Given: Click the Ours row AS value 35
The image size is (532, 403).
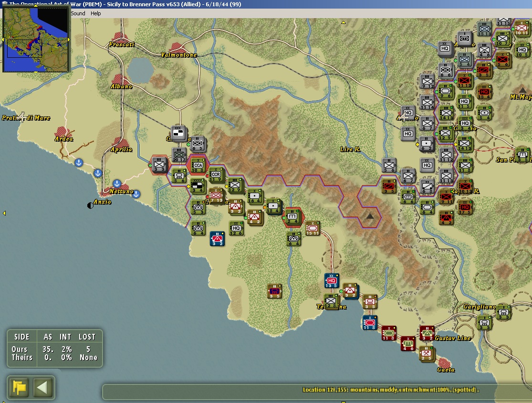Looking at the screenshot, I should [x=48, y=349].
